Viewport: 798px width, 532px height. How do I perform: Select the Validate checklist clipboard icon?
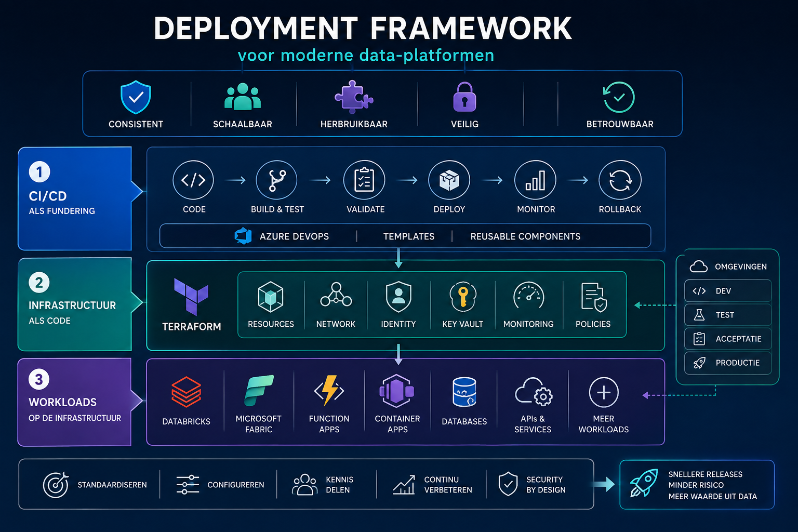[364, 180]
